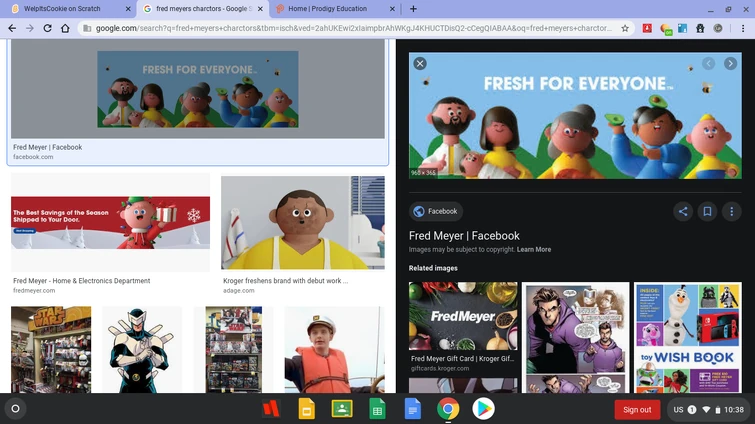Image resolution: width=755 pixels, height=424 pixels.
Task: Select the Fred Meyer Facebook result thumbnail
Action: (x=198, y=89)
